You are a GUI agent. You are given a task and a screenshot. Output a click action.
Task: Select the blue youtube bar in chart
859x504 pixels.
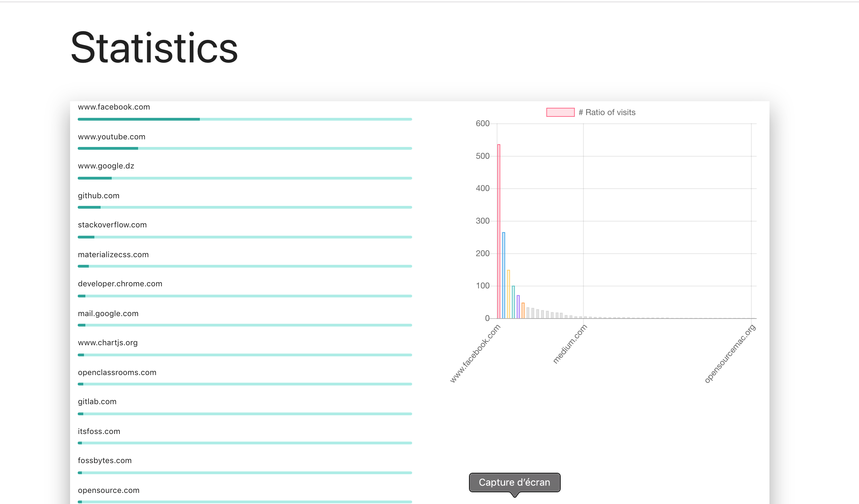[x=503, y=275]
